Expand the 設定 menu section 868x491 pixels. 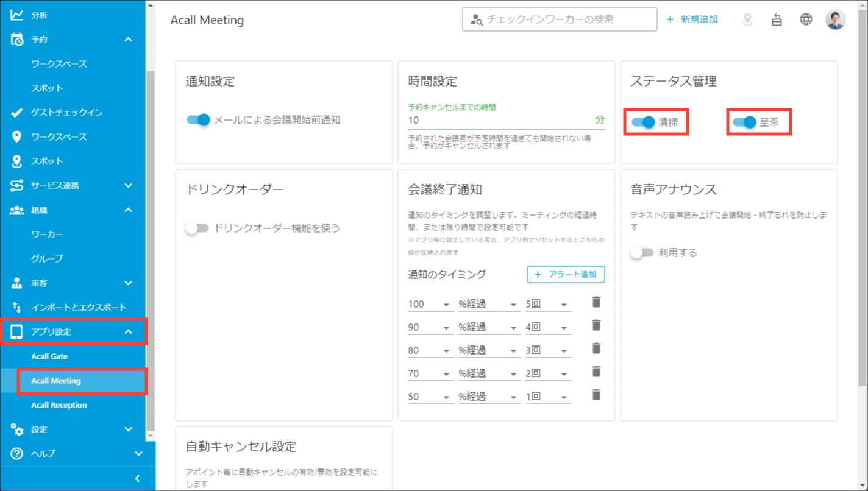[128, 429]
